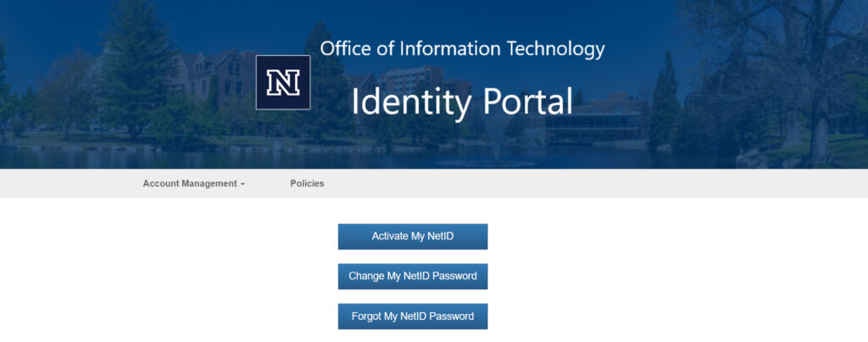The height and width of the screenshot is (342, 868).
Task: Click the Change My NetID Password button
Action: point(413,276)
